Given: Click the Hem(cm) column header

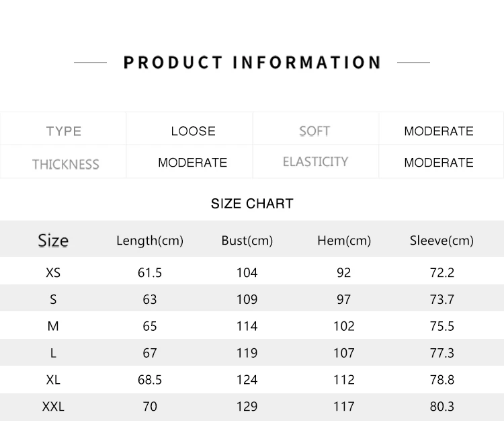Looking at the screenshot, I should tap(344, 241).
